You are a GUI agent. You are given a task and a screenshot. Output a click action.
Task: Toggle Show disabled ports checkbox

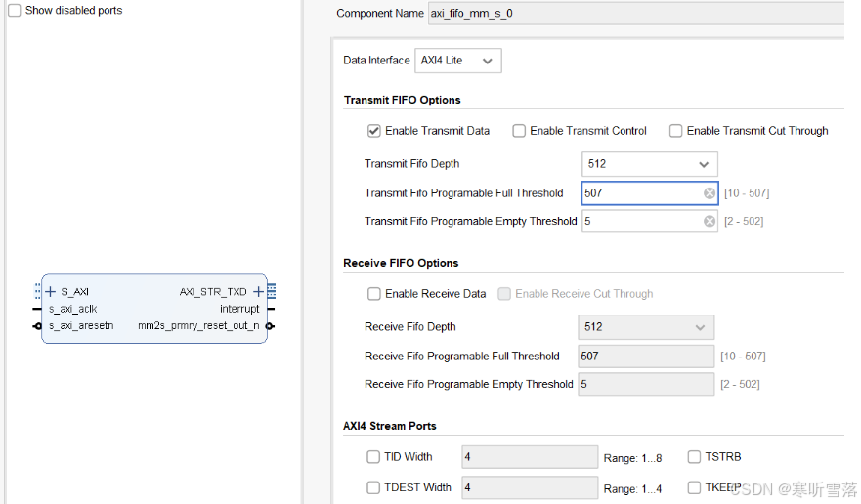pos(15,11)
